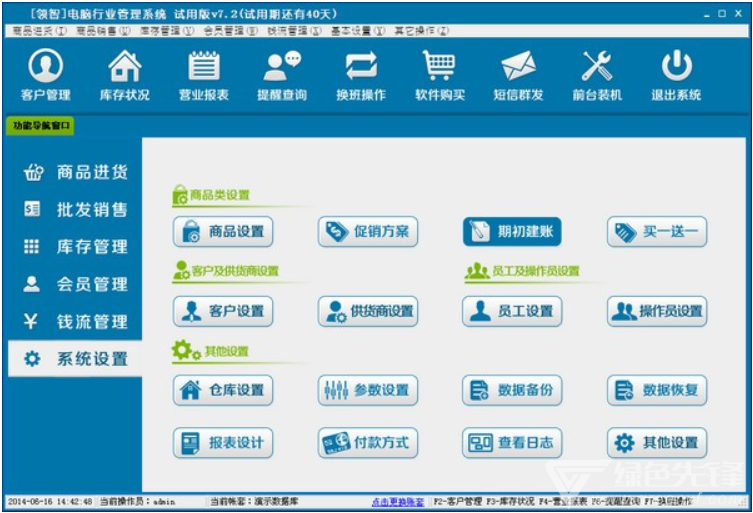Click the 数据恢复 button
753x513 pixels.
point(657,390)
